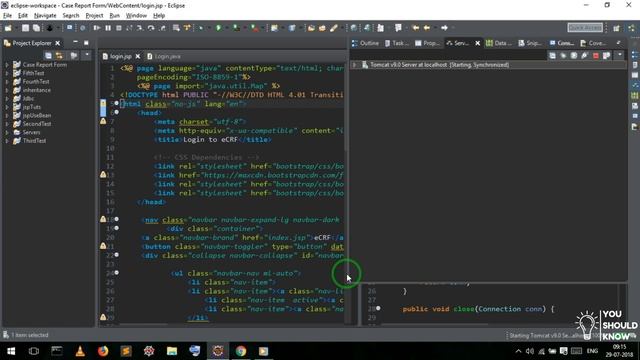Collapse all in Project Explorer toolbar
The image size is (640, 360).
pos(48,55)
